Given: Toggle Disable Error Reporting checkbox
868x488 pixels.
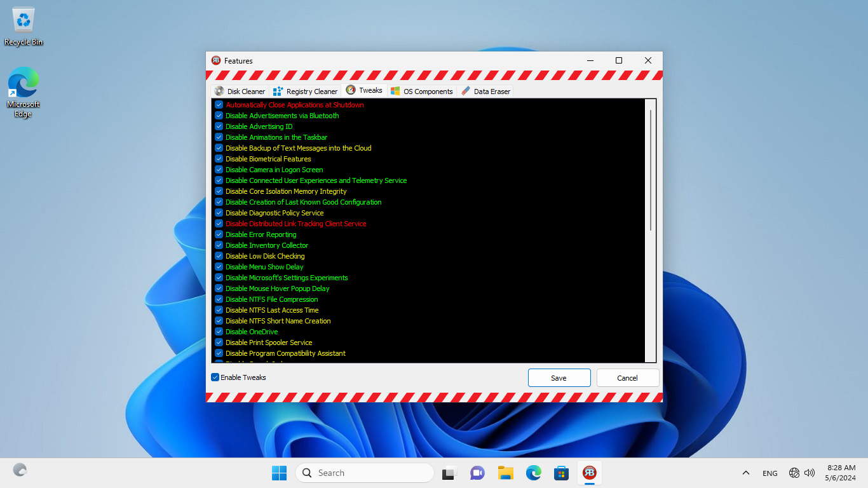Looking at the screenshot, I should point(219,234).
